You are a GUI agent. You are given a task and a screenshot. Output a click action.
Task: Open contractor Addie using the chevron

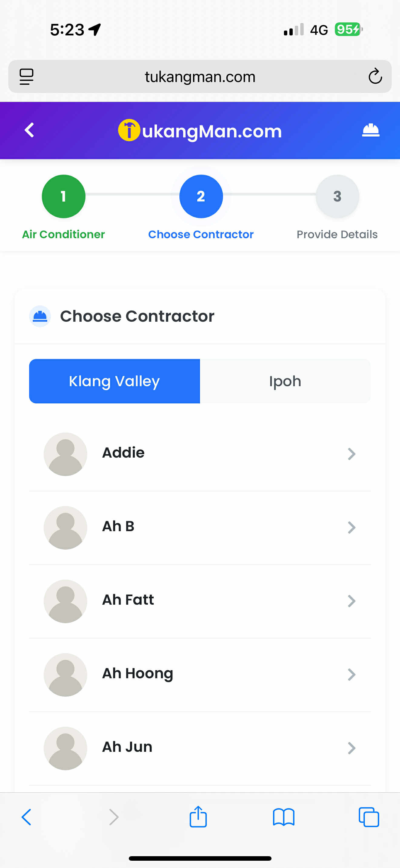pos(352,454)
